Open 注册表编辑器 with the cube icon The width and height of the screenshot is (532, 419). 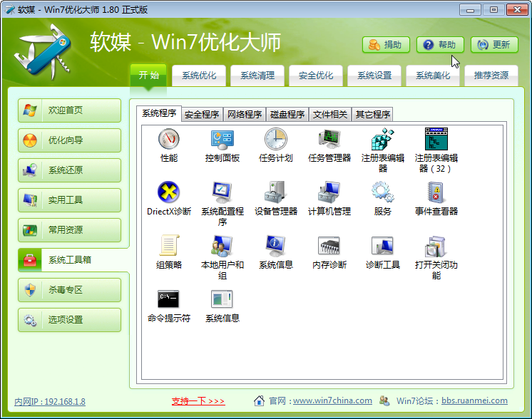[383, 139]
